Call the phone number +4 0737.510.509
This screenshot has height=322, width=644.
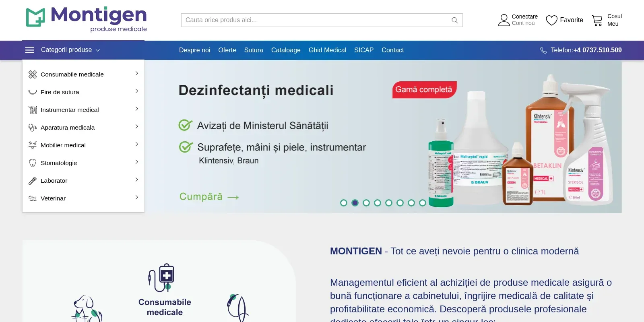[x=598, y=50]
